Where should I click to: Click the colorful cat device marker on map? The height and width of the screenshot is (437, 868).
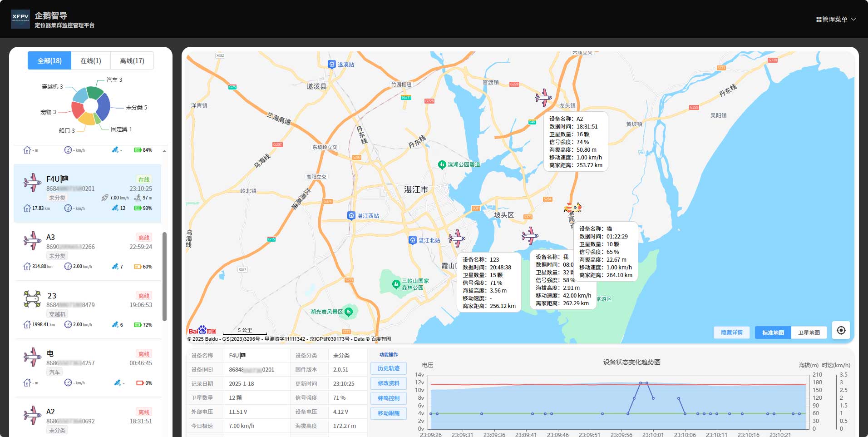pos(573,208)
